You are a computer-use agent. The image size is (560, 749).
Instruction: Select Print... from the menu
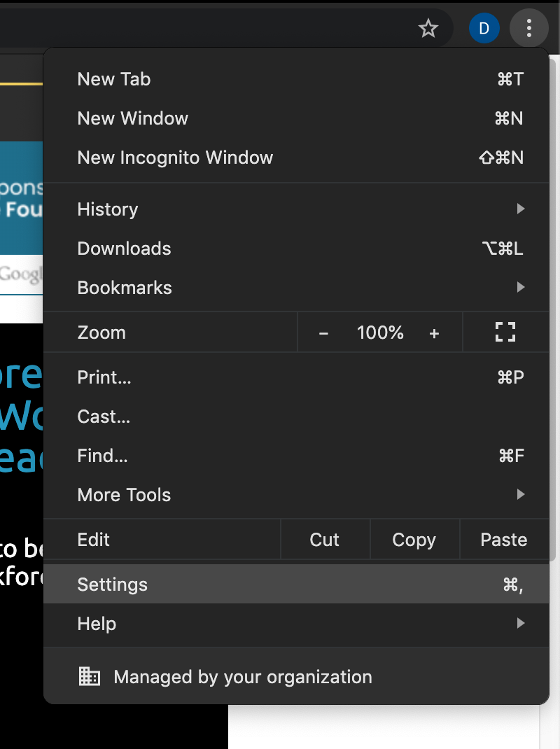click(x=104, y=377)
